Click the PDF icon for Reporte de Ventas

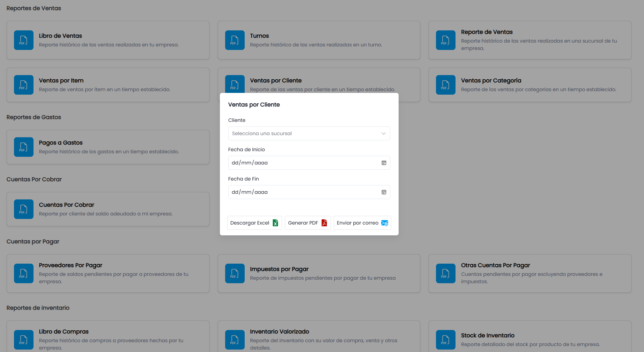[x=446, y=40]
